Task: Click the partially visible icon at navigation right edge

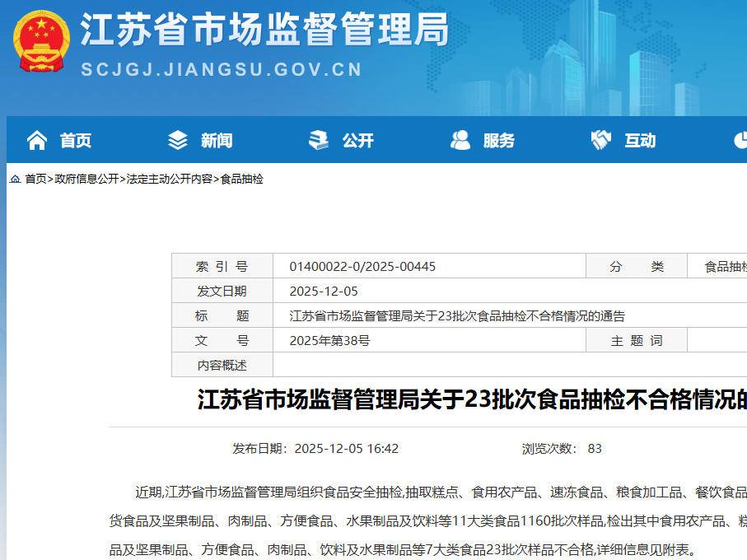Action: pyautogui.click(x=740, y=141)
